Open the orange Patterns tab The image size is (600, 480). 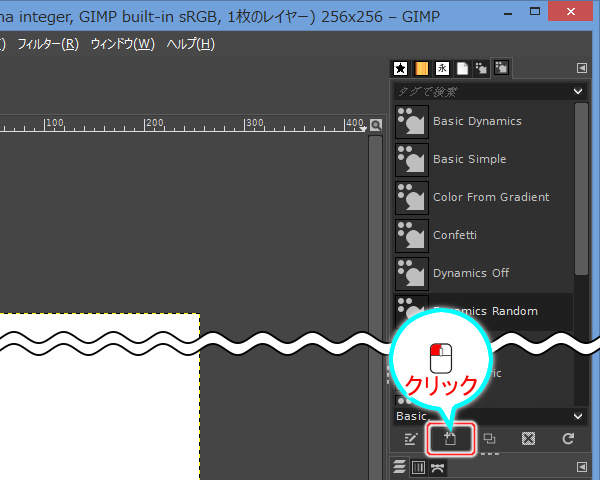421,68
